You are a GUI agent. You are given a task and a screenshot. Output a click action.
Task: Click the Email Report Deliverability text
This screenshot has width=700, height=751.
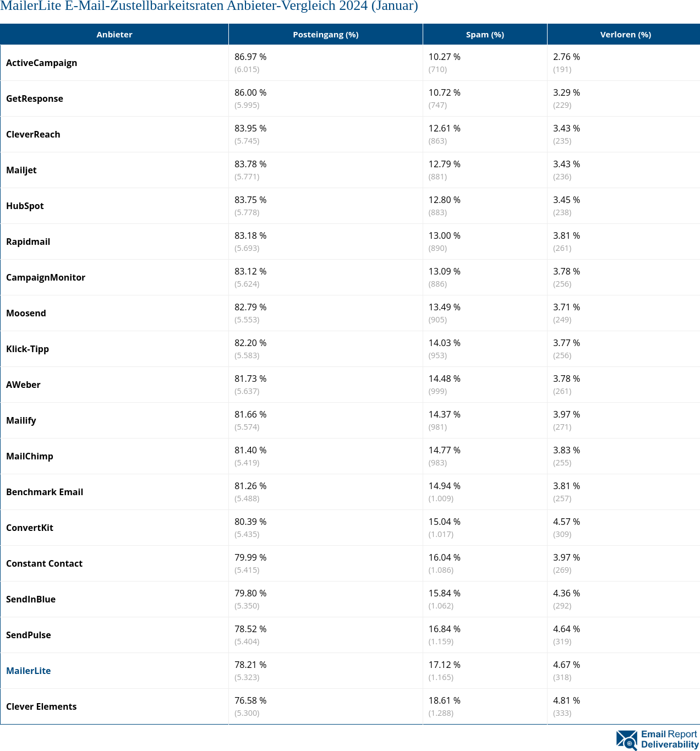669,739
